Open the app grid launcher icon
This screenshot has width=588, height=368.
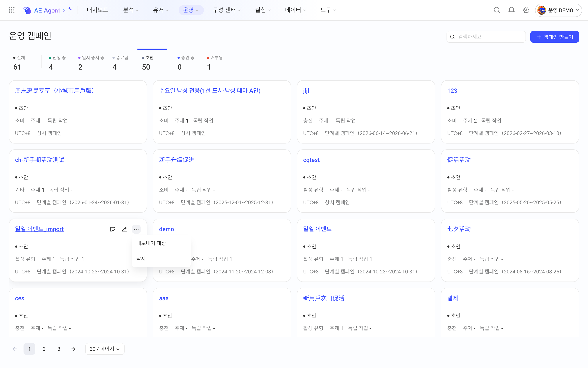12,10
